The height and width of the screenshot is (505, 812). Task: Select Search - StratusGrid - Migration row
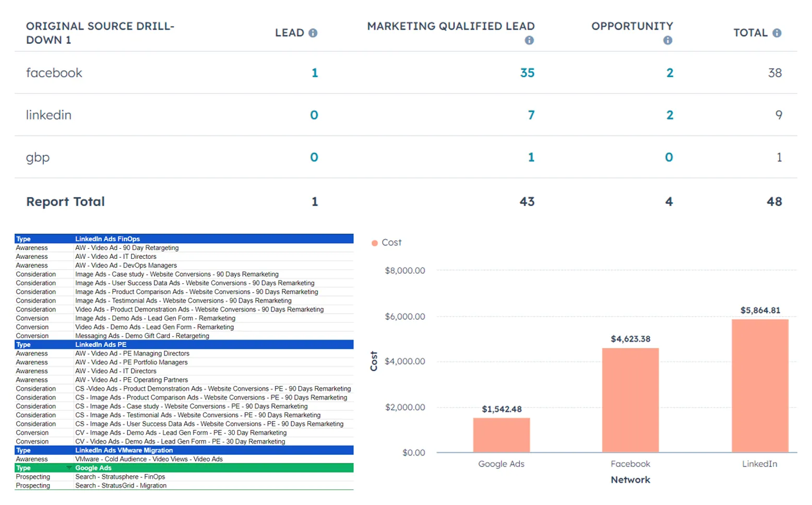tap(184, 486)
